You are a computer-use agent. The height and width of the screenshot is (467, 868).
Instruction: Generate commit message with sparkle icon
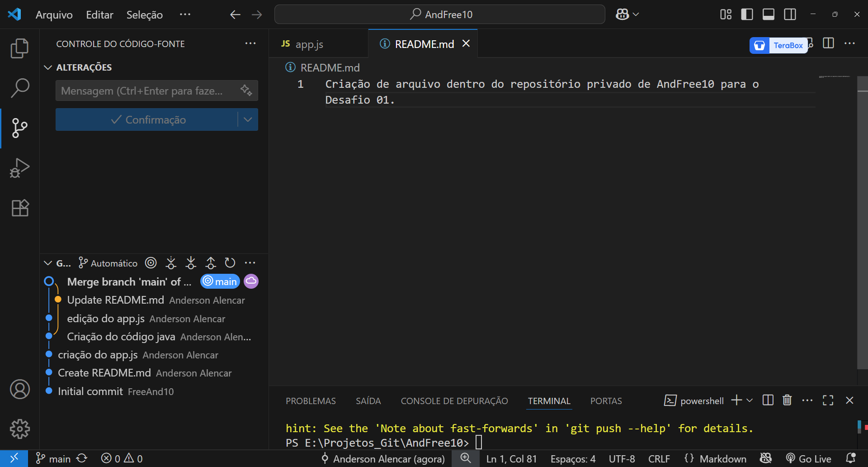pos(246,91)
